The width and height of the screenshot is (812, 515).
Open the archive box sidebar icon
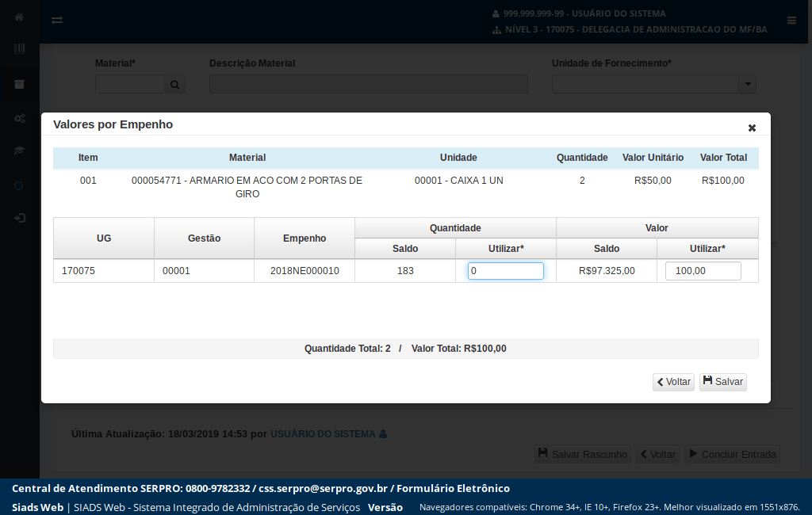coord(19,84)
